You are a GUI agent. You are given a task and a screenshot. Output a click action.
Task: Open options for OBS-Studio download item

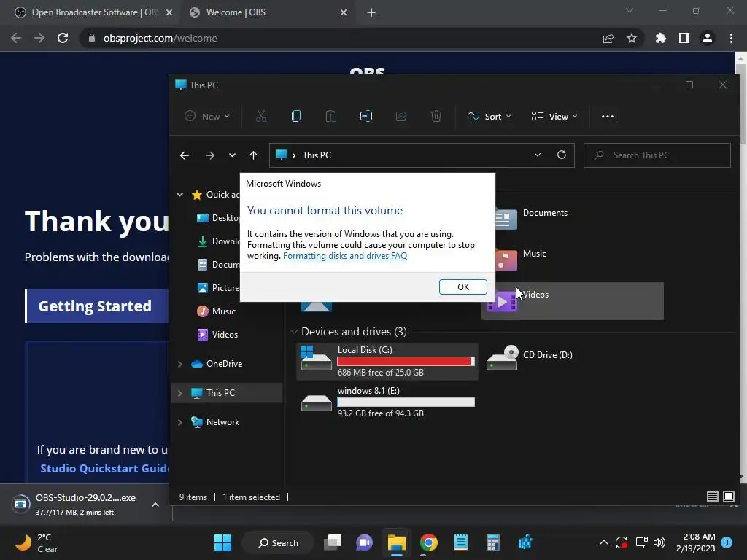click(x=155, y=505)
